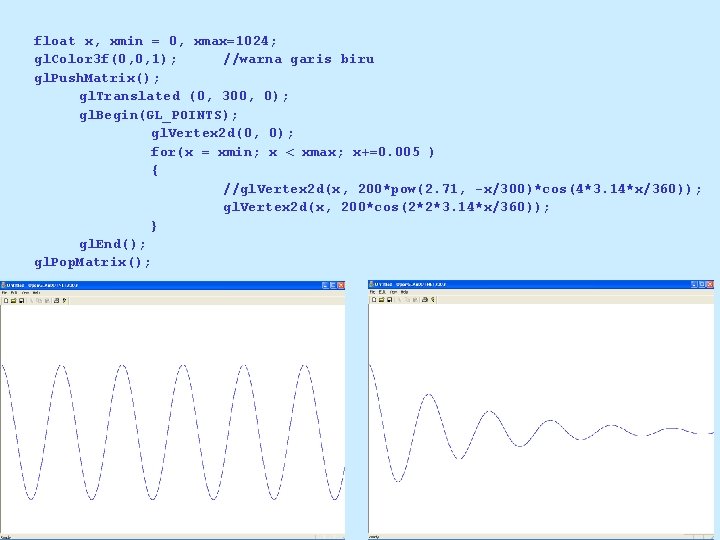Open File menu in left window
The width and height of the screenshot is (720, 540).
click(x=5, y=292)
